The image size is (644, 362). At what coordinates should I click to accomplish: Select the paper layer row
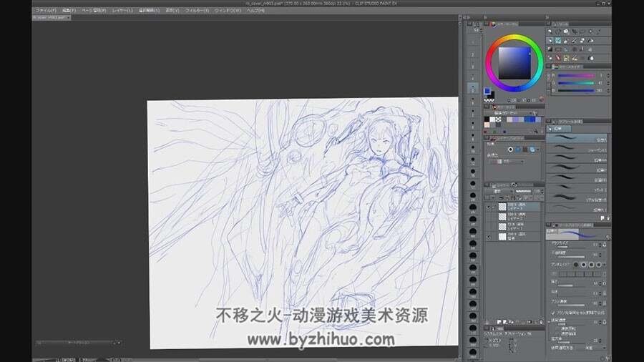pos(512,238)
